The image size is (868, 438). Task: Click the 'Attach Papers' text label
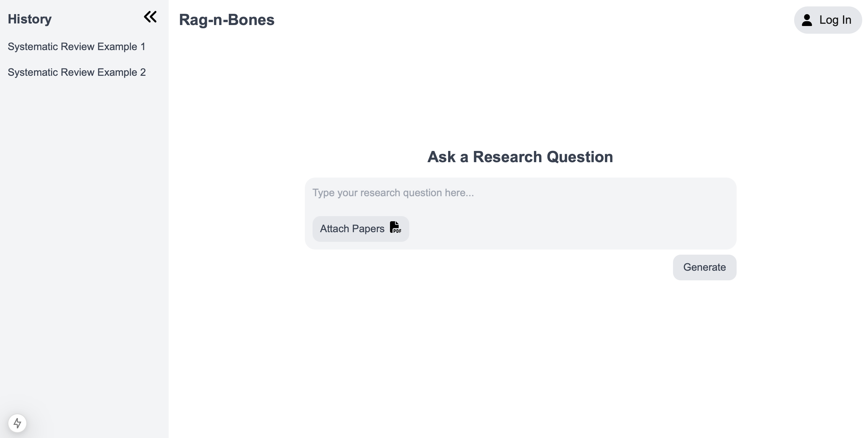click(x=352, y=229)
